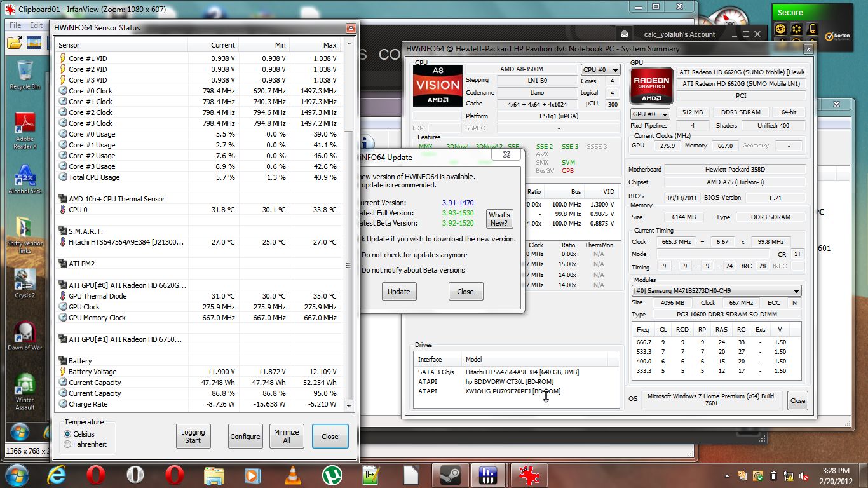Open uTorrent from the taskbar
Screen dimensions: 868x488
pyautogui.click(x=331, y=475)
